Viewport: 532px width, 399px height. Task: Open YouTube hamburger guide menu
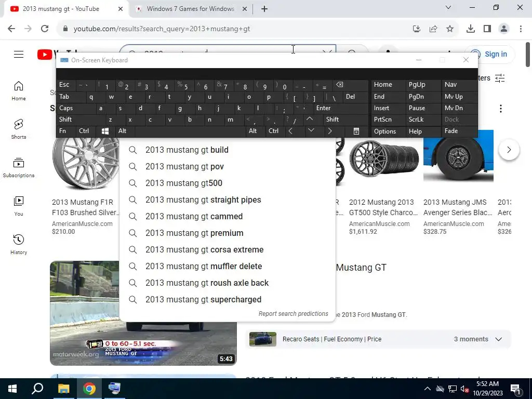pyautogui.click(x=19, y=54)
